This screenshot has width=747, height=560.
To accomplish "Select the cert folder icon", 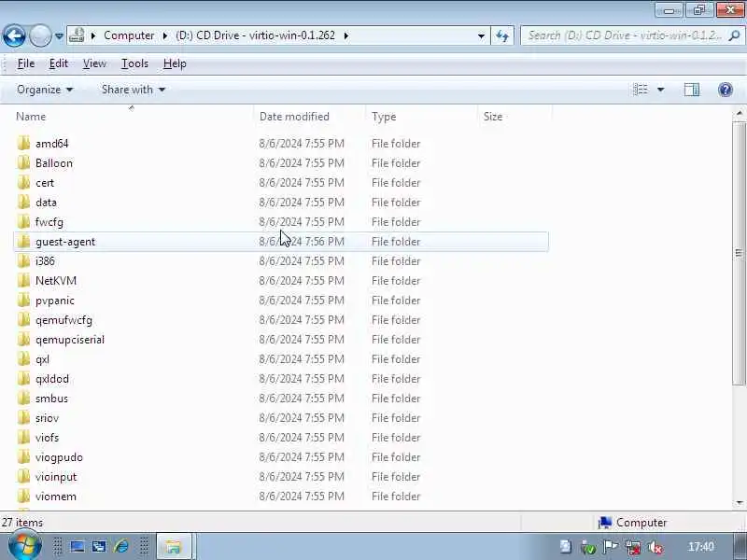I will (23, 182).
